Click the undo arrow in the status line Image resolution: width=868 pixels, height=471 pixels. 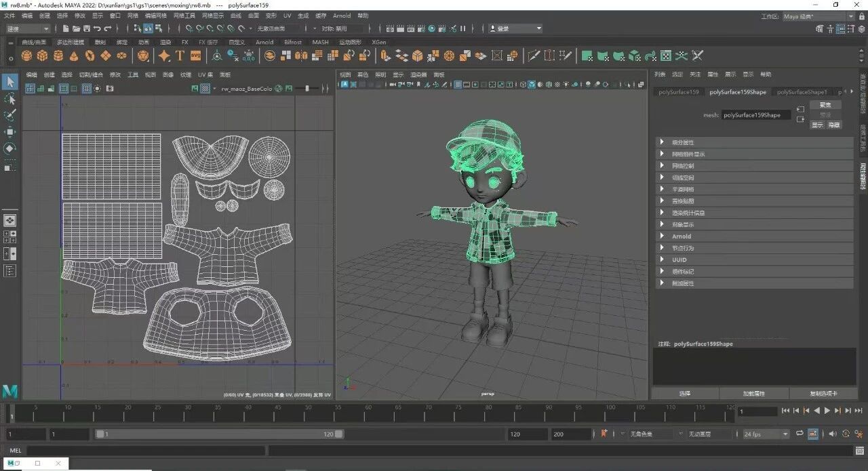pyautogui.click(x=97, y=28)
